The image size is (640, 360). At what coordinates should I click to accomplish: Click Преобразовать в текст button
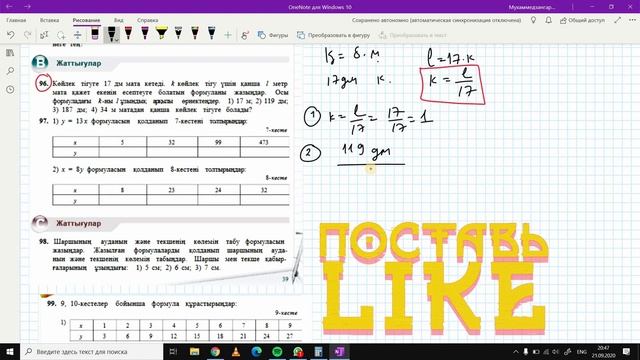click(413, 36)
